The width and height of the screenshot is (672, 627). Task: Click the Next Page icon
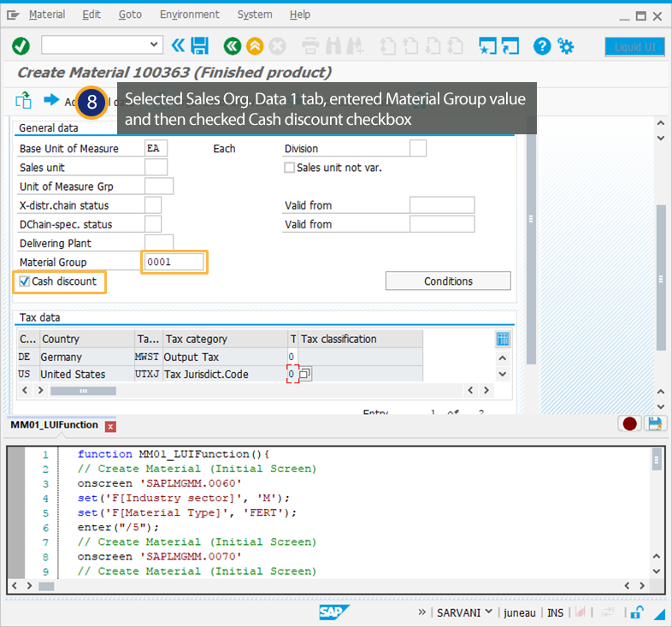tap(433, 46)
